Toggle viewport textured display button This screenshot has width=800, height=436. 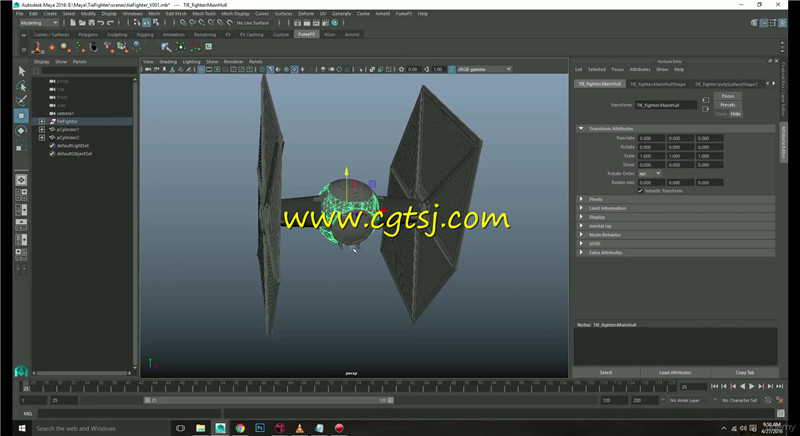pos(294,69)
